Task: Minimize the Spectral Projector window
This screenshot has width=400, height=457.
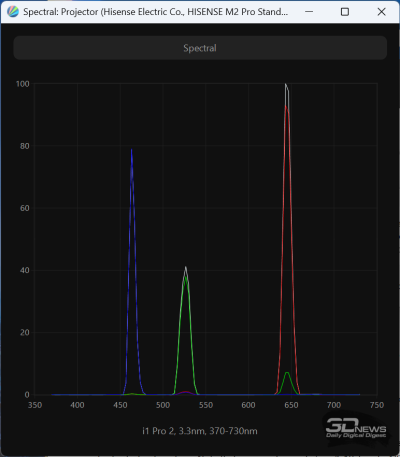Action: pyautogui.click(x=309, y=12)
